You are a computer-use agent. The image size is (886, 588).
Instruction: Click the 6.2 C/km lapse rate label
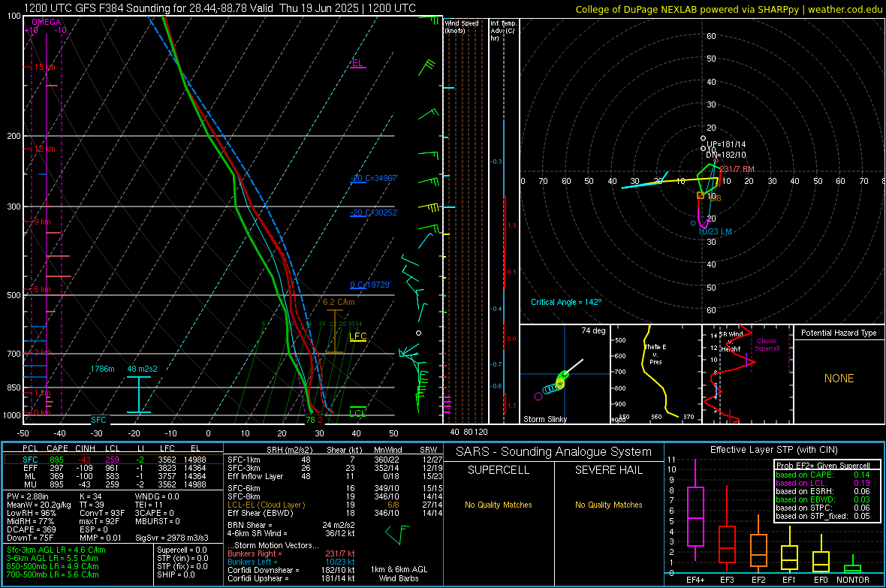339,302
